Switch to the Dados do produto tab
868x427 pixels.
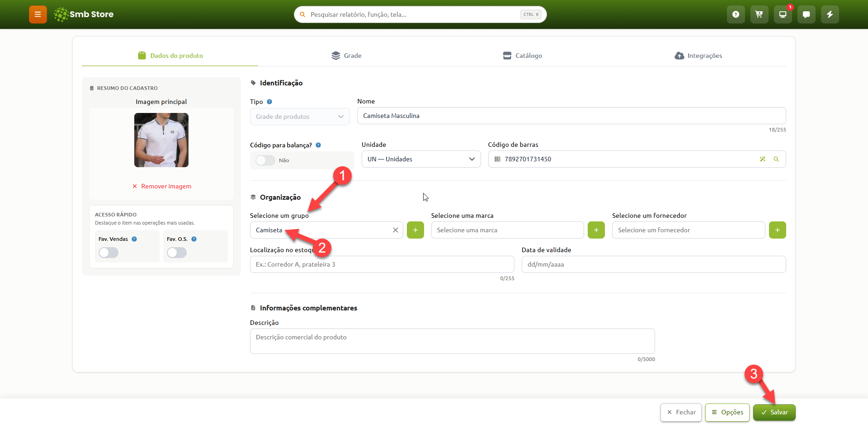[x=170, y=56]
